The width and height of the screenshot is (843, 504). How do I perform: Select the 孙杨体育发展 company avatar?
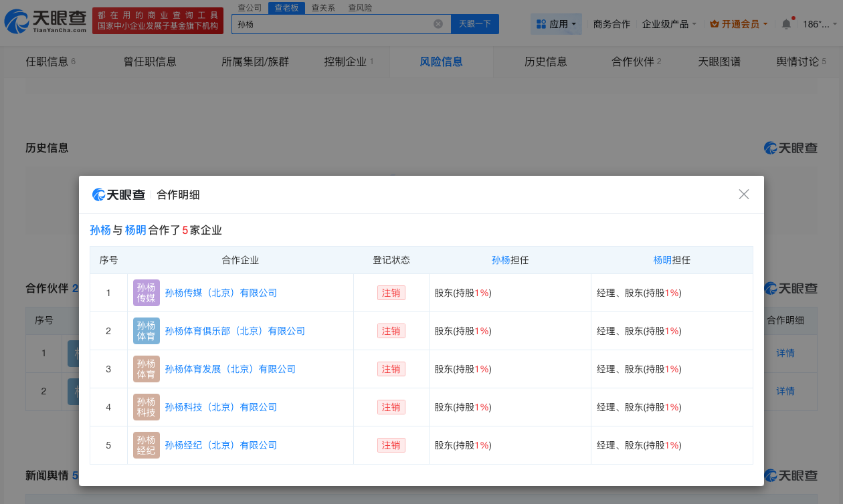146,368
